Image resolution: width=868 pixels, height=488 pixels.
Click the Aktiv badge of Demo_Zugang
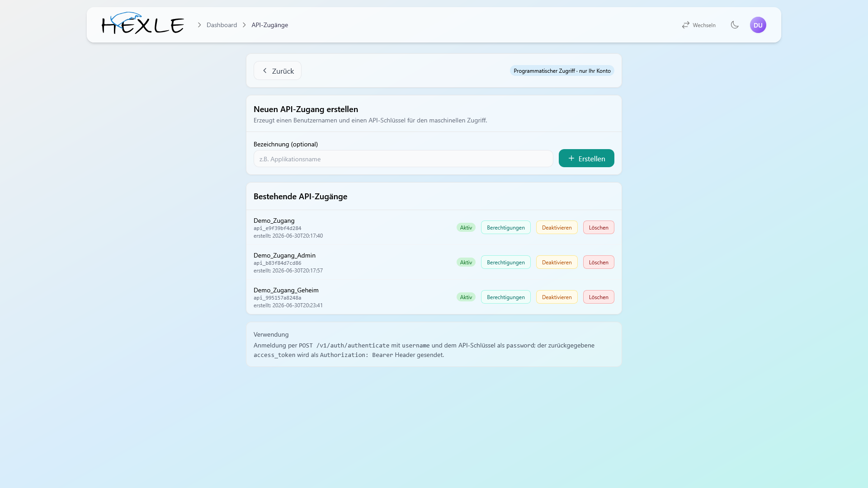[x=466, y=227]
